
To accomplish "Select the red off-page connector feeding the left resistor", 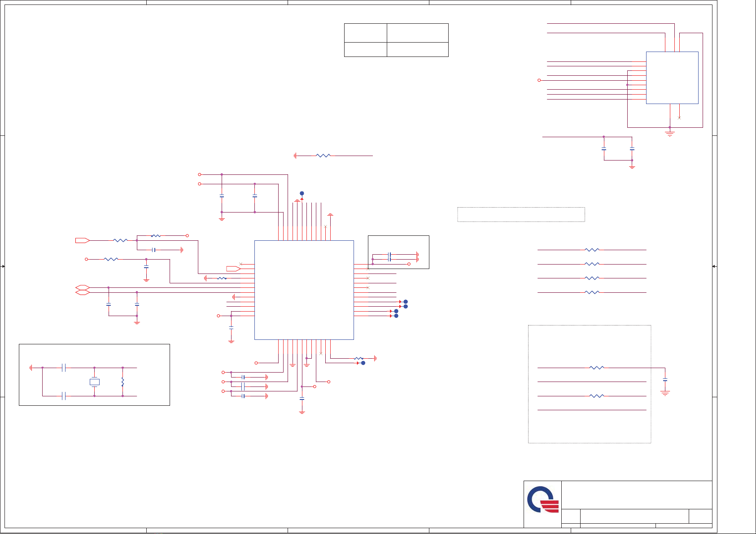I will 83,240.
